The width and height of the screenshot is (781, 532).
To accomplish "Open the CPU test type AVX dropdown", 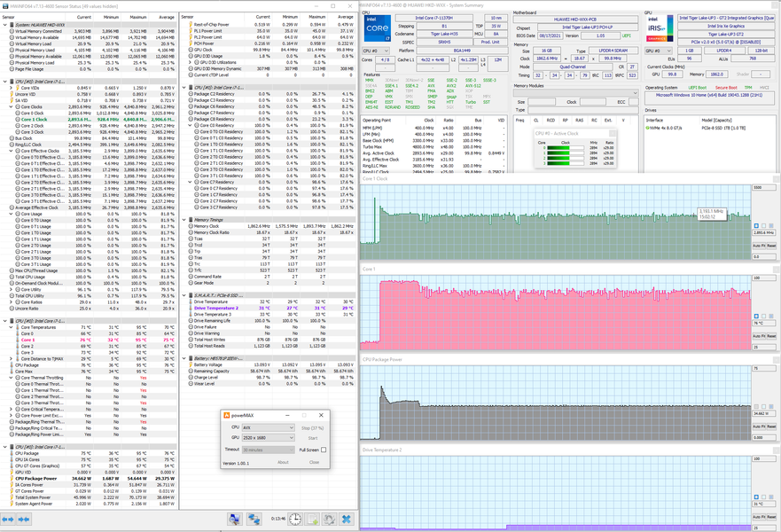I will click(268, 427).
